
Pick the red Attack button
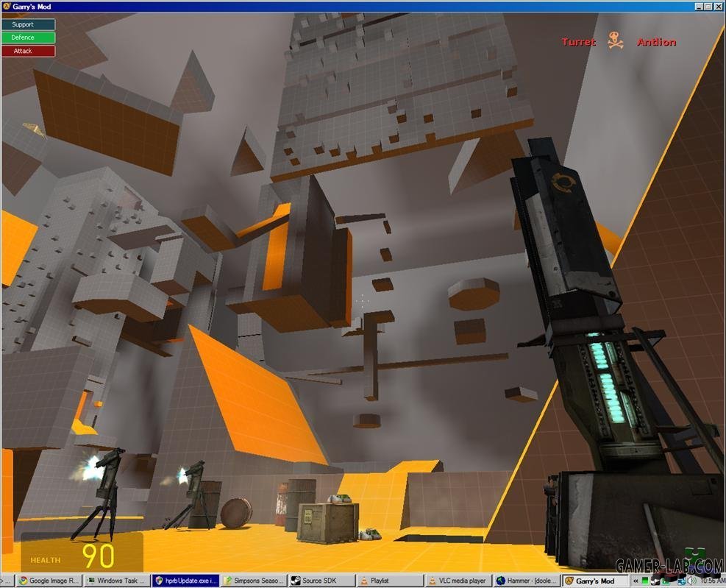pos(28,51)
